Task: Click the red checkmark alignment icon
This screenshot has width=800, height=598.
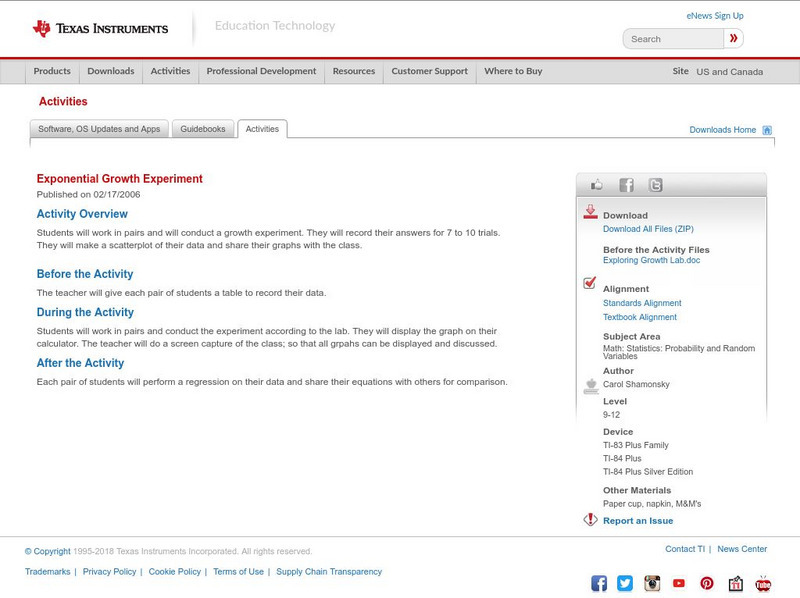Action: (589, 282)
